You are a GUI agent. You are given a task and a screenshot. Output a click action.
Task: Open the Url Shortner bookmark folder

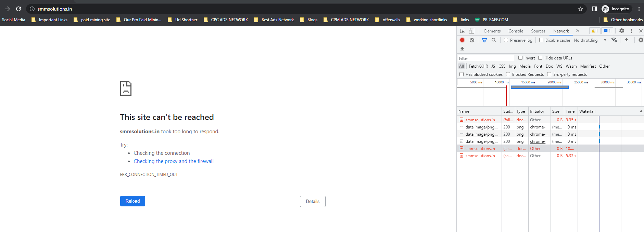(x=182, y=20)
